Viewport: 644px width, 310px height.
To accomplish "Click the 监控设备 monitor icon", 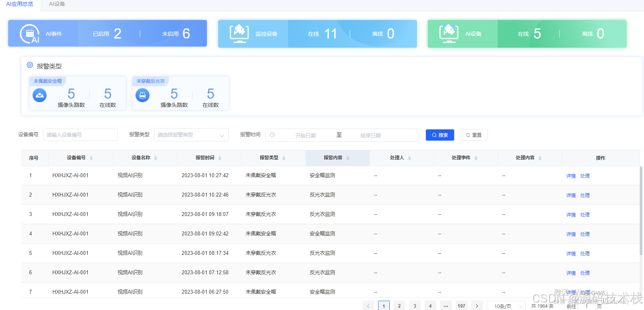I will pos(239,33).
